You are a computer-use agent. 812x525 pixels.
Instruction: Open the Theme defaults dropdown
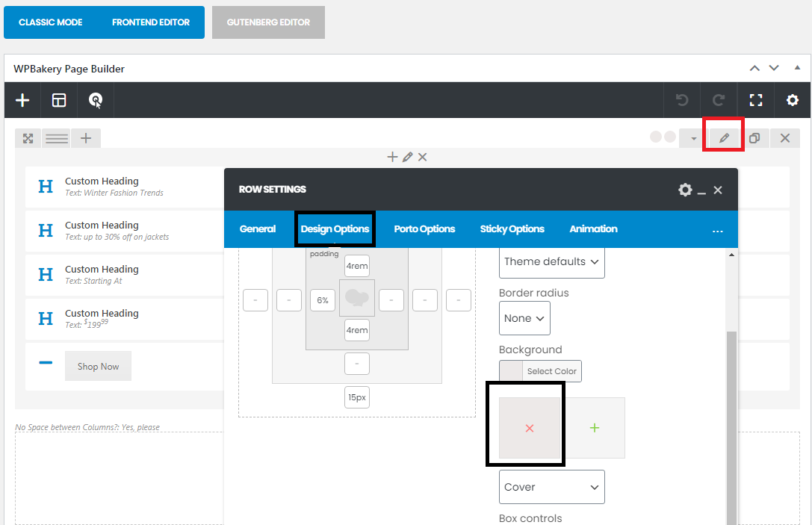tap(551, 261)
